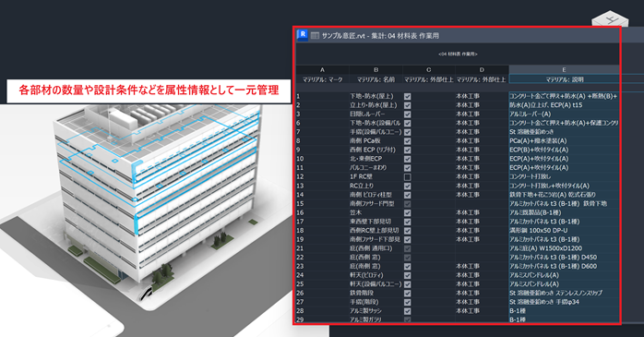
Task: Click the 本体工事 cell in the 1F RC壁 row
Action: click(482, 176)
